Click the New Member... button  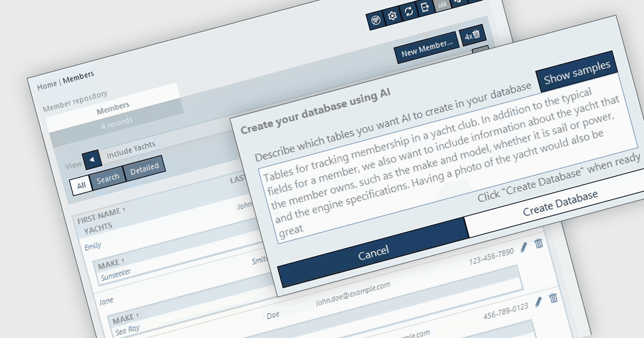tap(427, 48)
